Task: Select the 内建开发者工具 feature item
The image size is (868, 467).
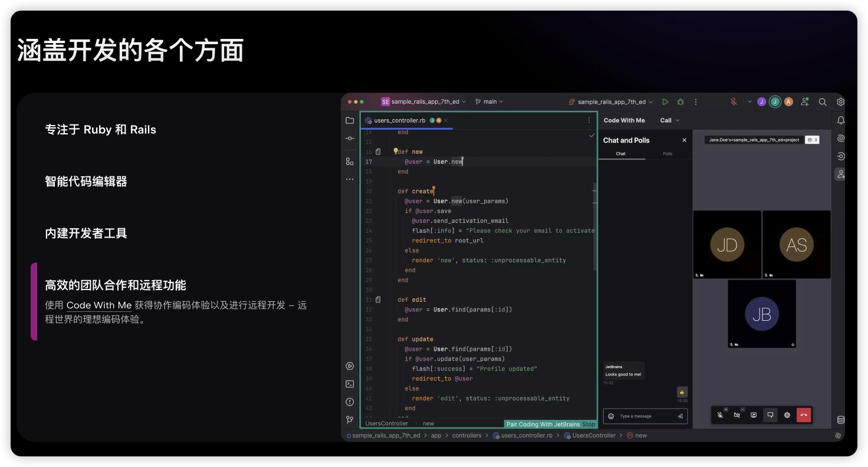Action: pos(86,233)
